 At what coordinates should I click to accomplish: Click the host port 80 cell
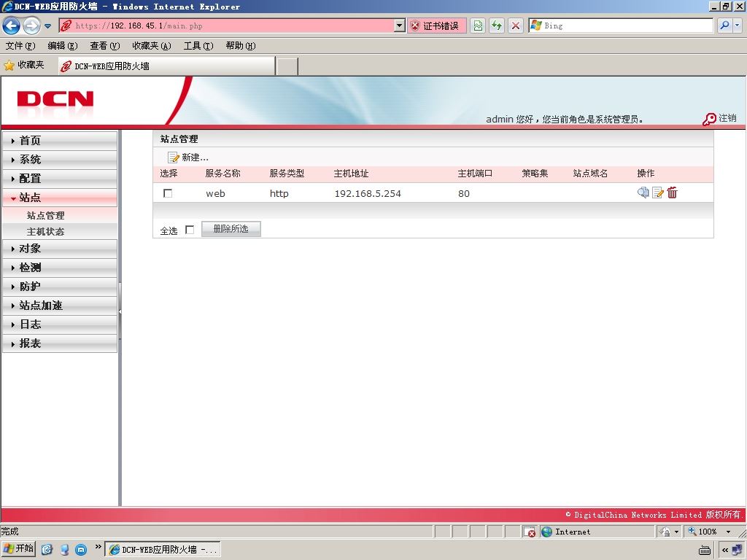pyautogui.click(x=463, y=193)
